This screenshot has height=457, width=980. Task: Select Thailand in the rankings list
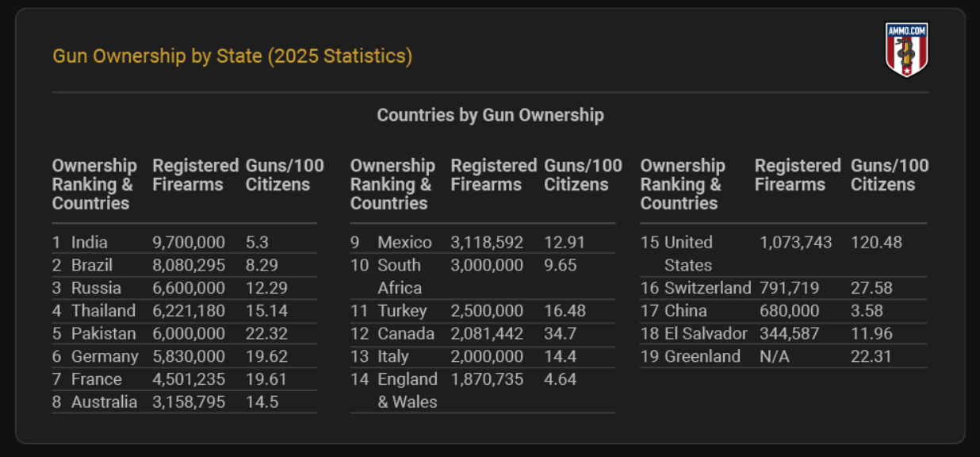pos(103,311)
